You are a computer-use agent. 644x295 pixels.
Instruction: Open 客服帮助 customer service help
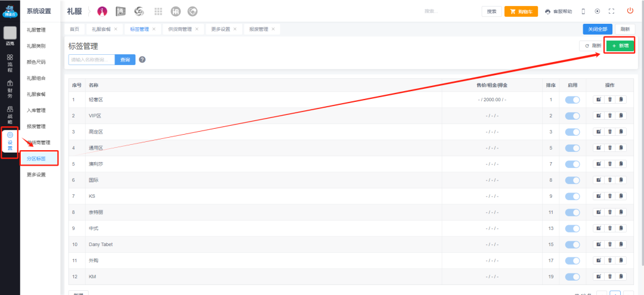[x=558, y=11]
